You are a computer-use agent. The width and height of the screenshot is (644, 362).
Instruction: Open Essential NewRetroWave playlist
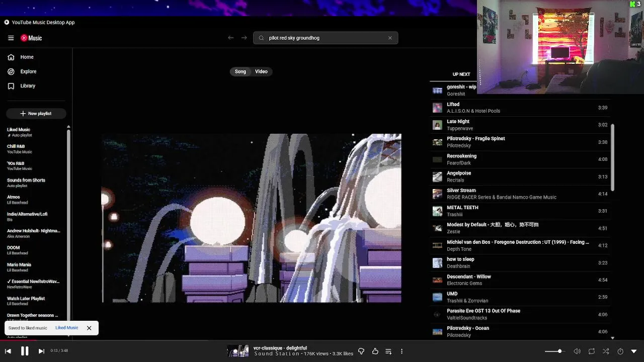pyautogui.click(x=33, y=284)
